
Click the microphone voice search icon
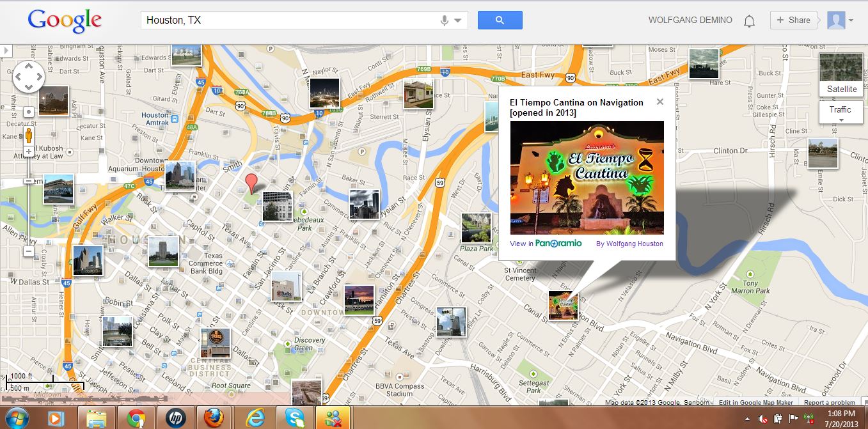click(x=445, y=20)
